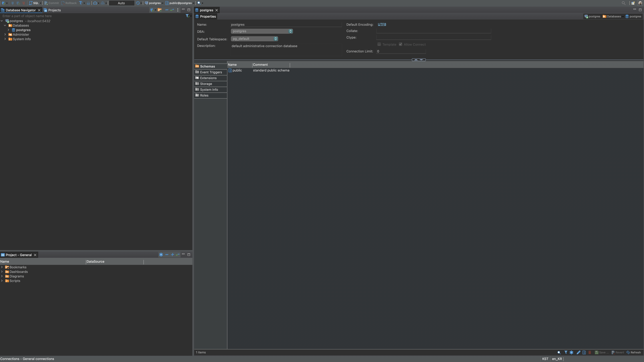Click the pencil edit icon in bottom bar
644x362 pixels.
(578, 352)
